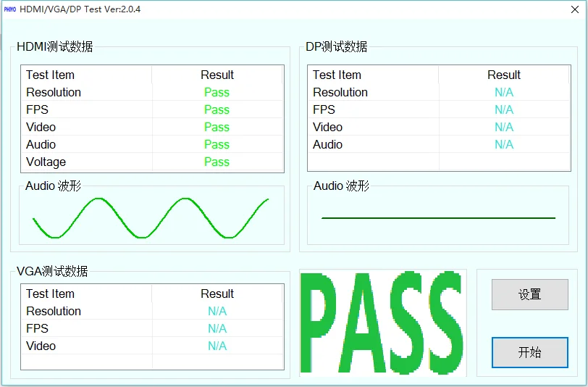Select the VGA FPS row label
Image resolution: width=588 pixels, height=387 pixels.
37,328
